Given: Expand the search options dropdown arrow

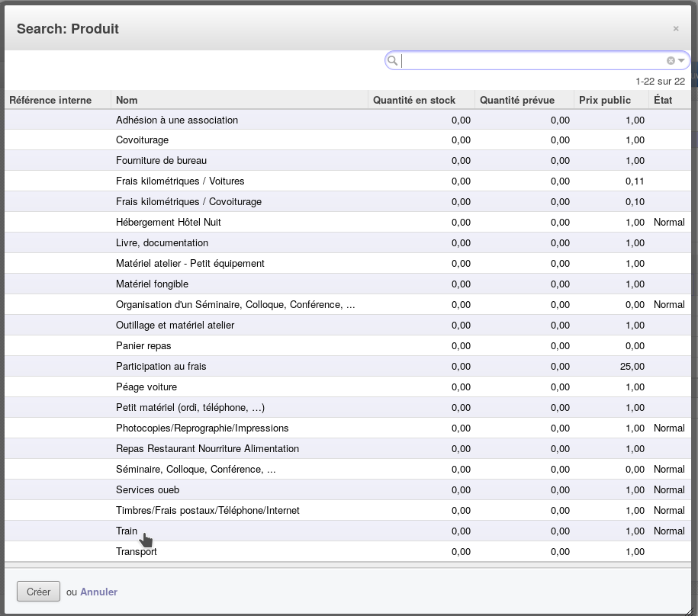Looking at the screenshot, I should coord(681,60).
